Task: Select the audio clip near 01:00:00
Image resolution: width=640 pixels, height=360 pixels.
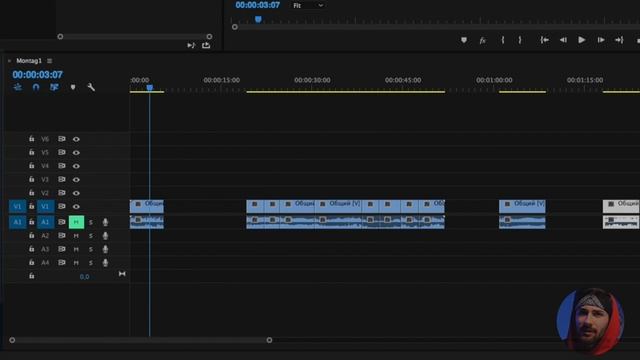Action: click(522, 222)
